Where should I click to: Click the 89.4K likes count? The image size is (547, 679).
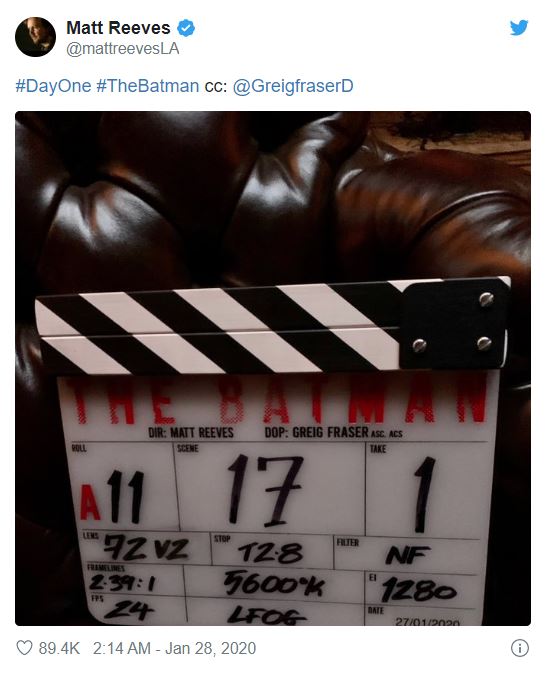(59, 648)
